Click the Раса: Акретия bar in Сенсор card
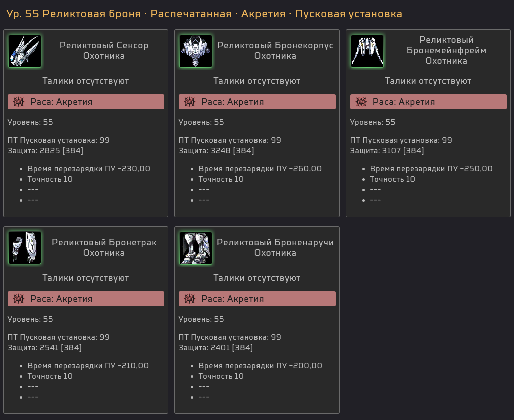Screen dimensions: 514x420 pos(86,102)
